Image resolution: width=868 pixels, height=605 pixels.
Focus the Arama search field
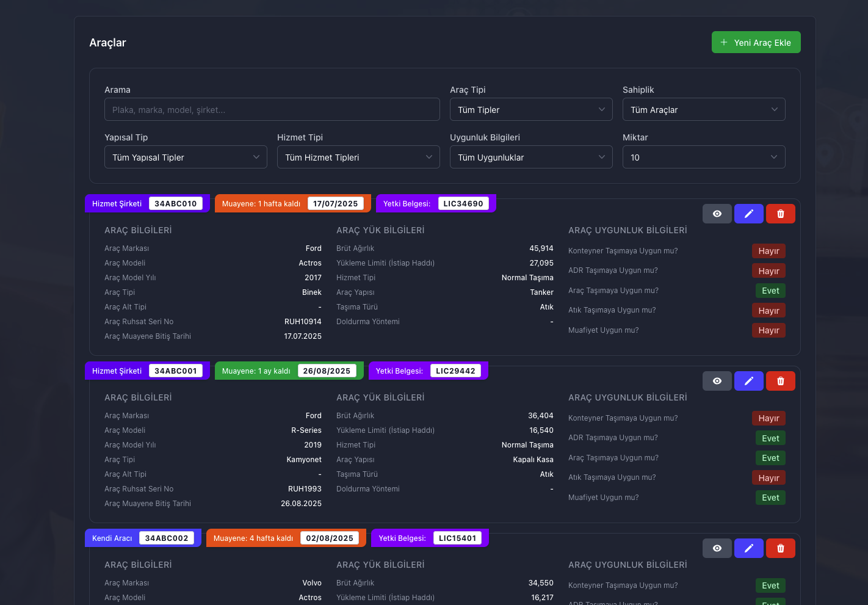click(272, 110)
